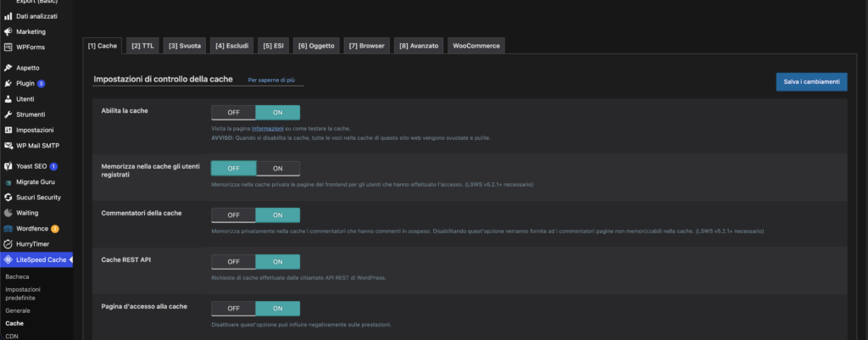This screenshot has width=868, height=340.
Task: Turn ON Memorizza nella cache gli utenti registrati
Action: [278, 169]
